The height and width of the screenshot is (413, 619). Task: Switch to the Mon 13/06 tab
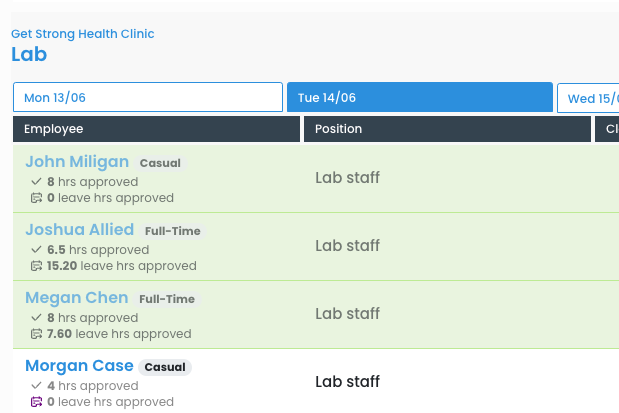click(x=148, y=97)
